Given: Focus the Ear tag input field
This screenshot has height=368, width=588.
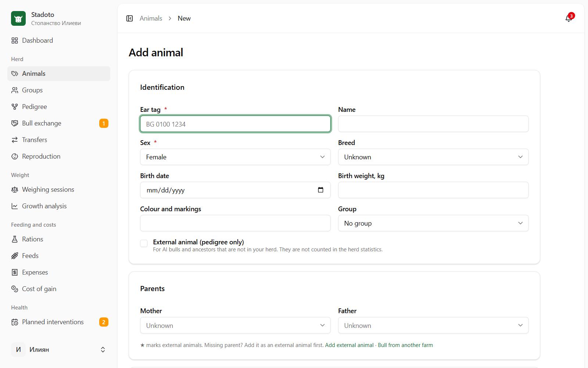Looking at the screenshot, I should (x=235, y=124).
